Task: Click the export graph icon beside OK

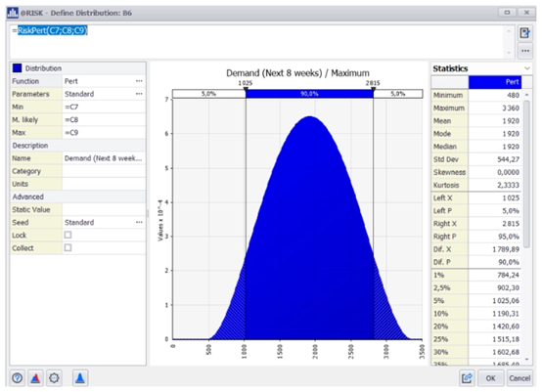Action: [x=467, y=378]
